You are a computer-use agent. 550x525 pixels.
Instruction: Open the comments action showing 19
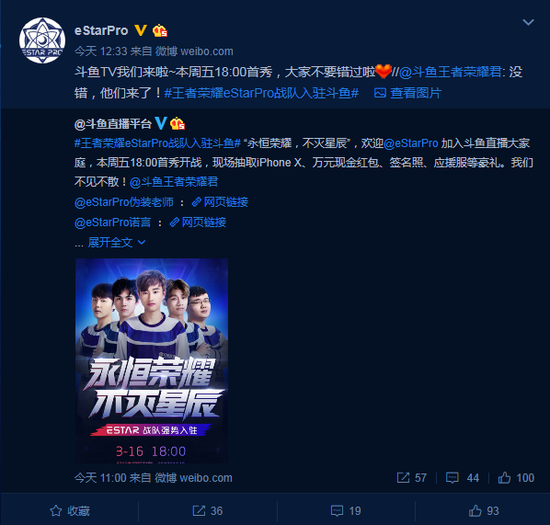point(346,511)
